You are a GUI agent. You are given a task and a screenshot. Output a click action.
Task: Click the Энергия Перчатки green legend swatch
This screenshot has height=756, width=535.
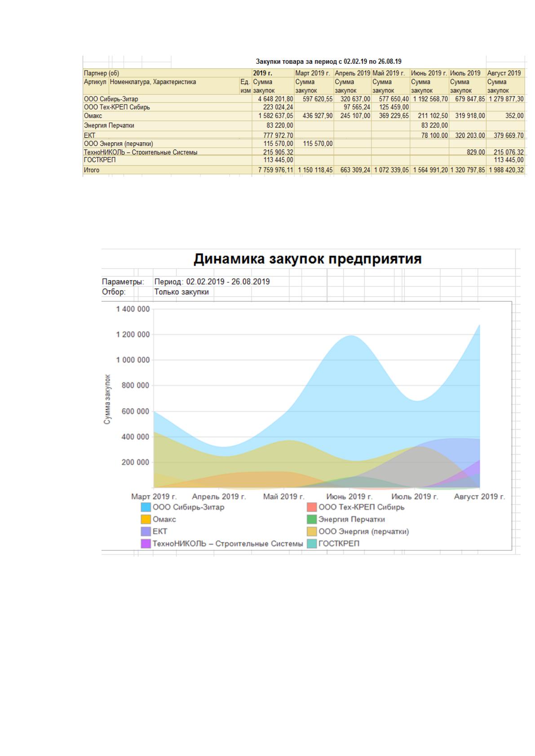point(312,519)
